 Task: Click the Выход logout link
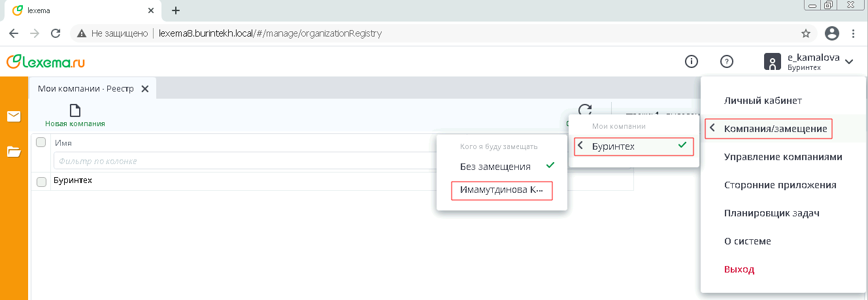(x=739, y=269)
